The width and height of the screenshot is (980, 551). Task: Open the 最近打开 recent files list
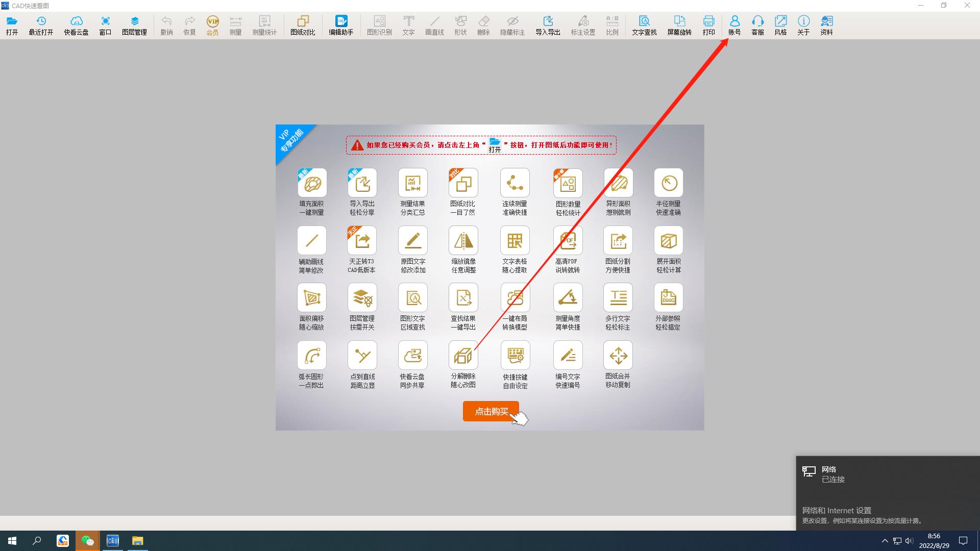(41, 21)
